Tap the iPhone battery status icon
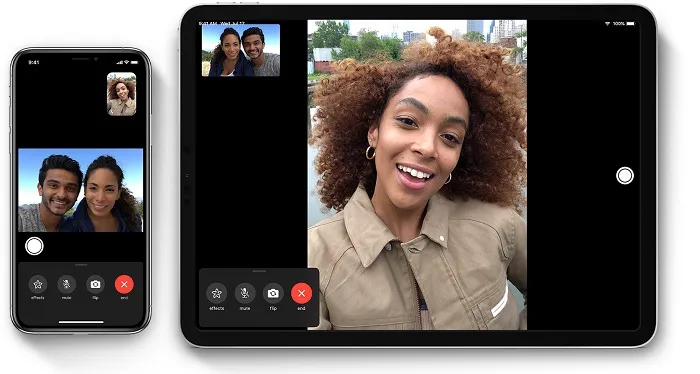This screenshot has height=374, width=700. [135, 62]
